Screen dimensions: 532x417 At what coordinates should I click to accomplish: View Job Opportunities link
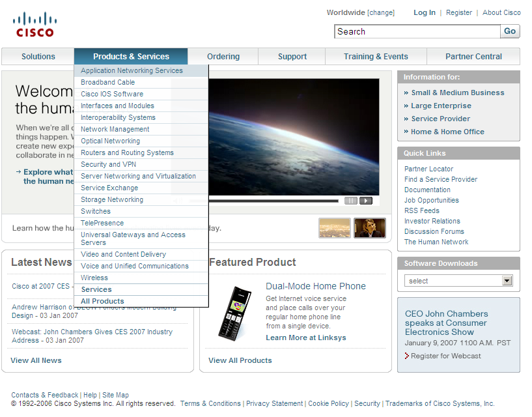click(x=431, y=200)
